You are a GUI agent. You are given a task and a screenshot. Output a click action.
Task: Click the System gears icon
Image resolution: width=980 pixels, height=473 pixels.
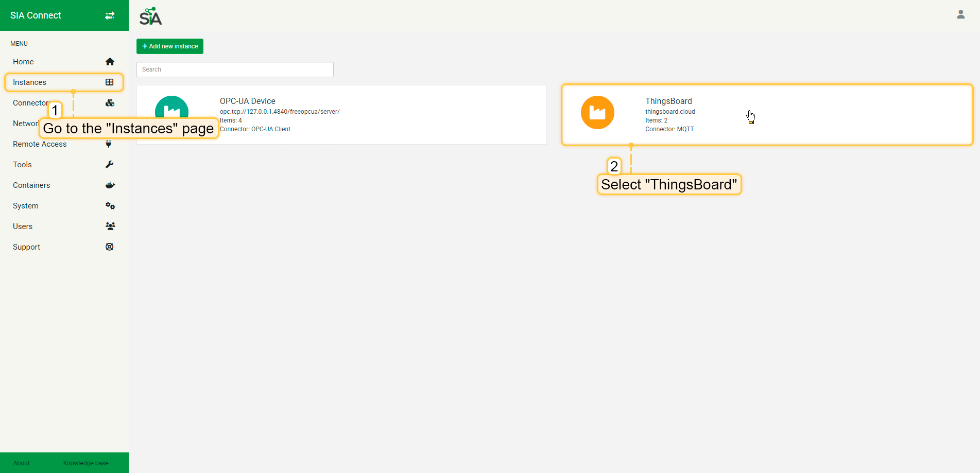(110, 206)
